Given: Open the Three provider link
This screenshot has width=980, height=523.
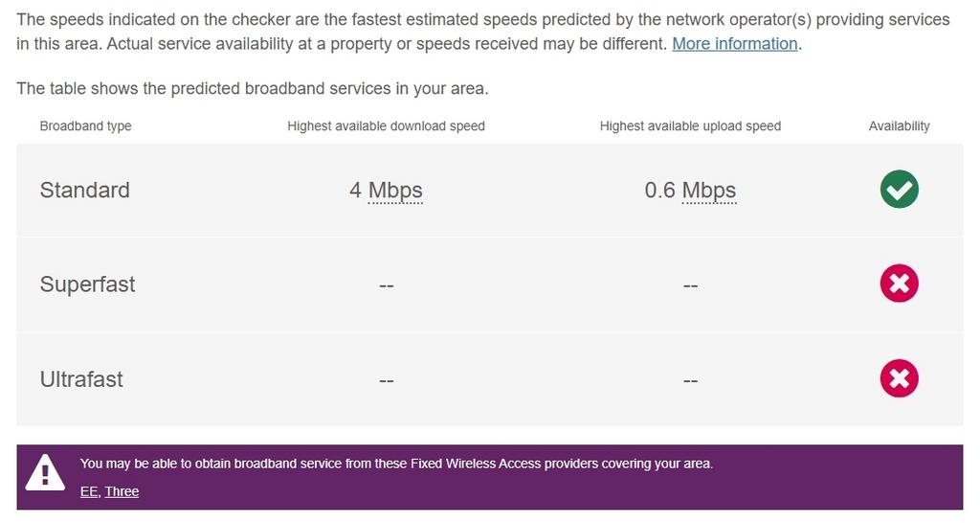Looking at the screenshot, I should tap(122, 491).
